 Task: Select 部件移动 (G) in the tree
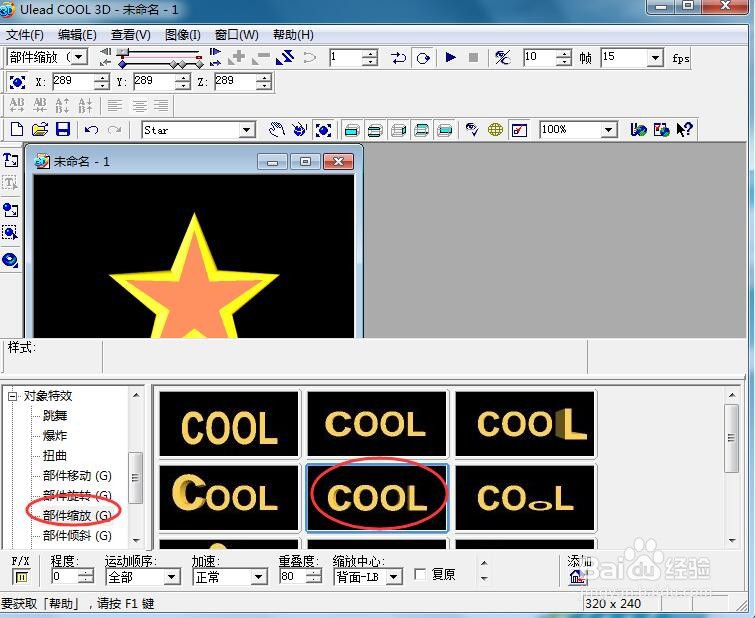click(77, 476)
